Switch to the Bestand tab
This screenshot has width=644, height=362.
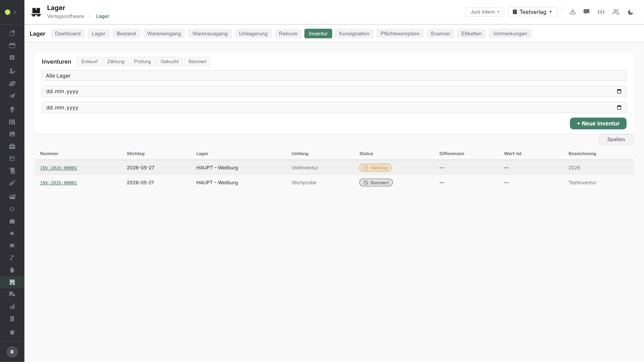click(x=126, y=34)
